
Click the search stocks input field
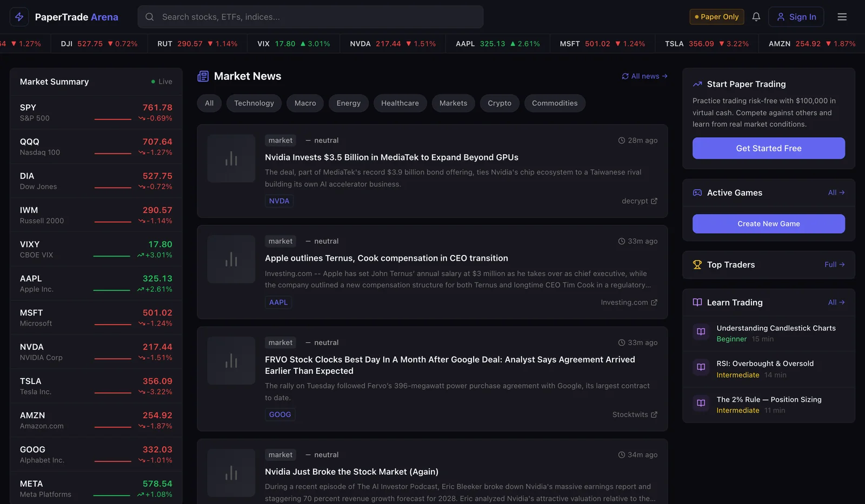[x=310, y=17]
